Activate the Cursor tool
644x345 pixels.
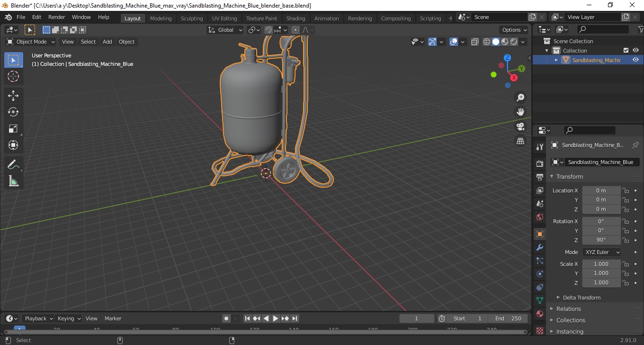13,76
